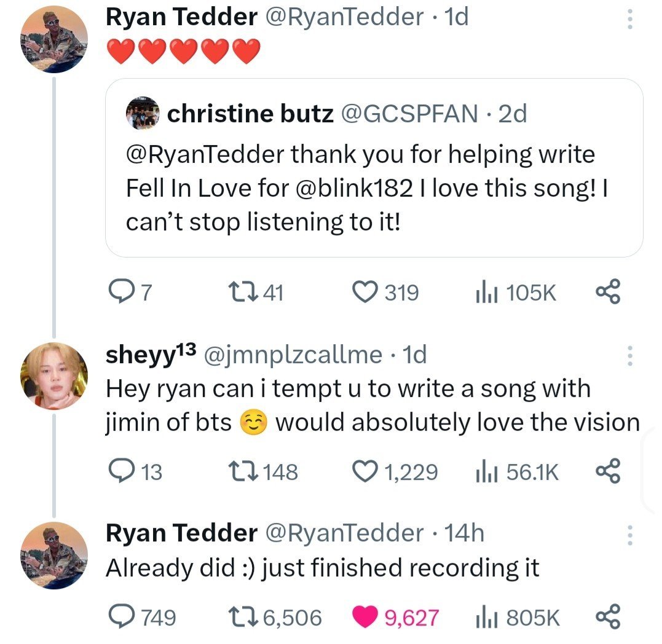Open more options on sheyy's tweet
Screen dimensions: 662x644
pos(629,356)
